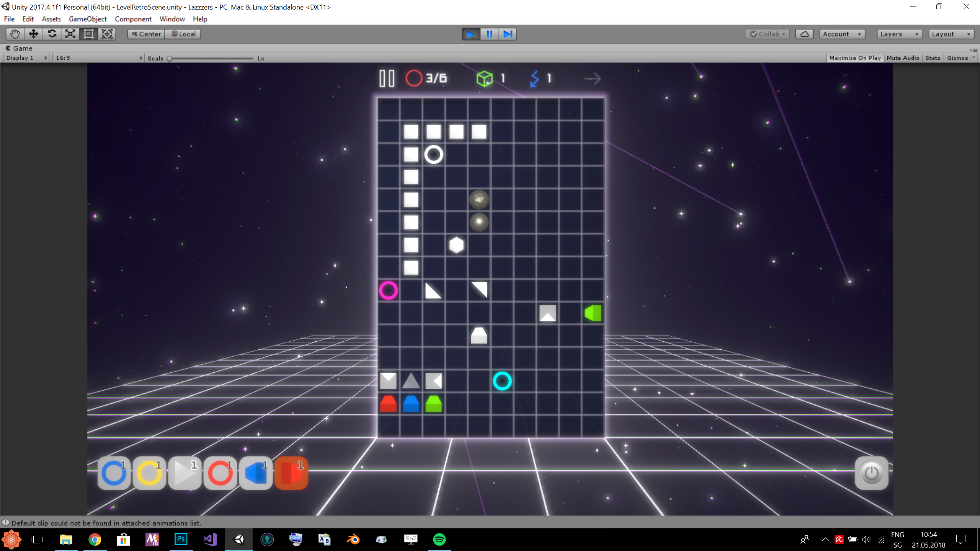Pause the editor play mode

(x=489, y=34)
